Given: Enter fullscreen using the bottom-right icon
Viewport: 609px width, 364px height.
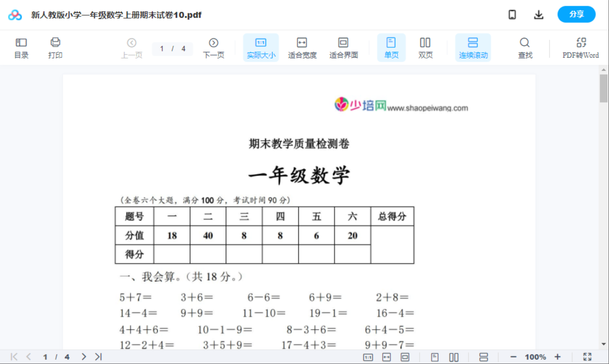Looking at the screenshot, I should [x=588, y=356].
